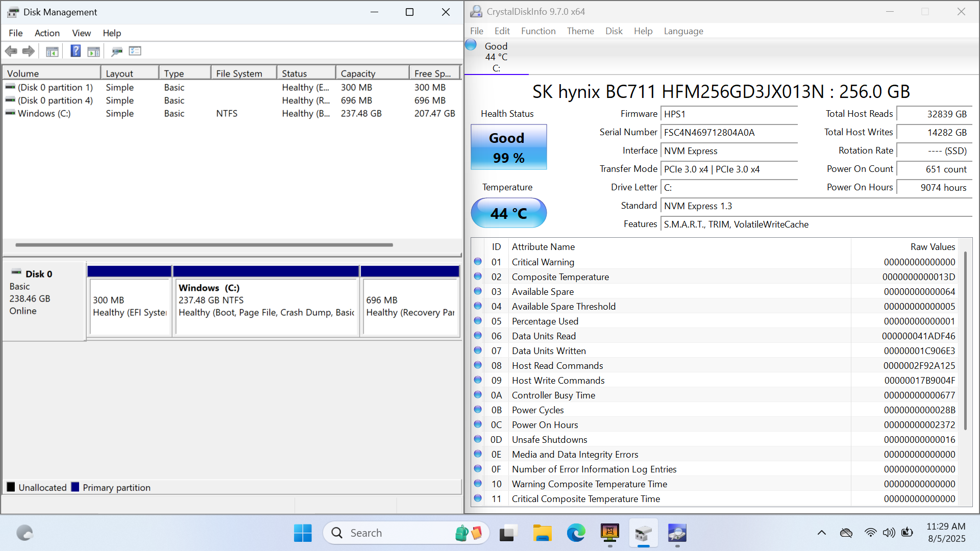The image size is (980, 551).
Task: Click the blue Help question mark icon
Action: [76, 51]
